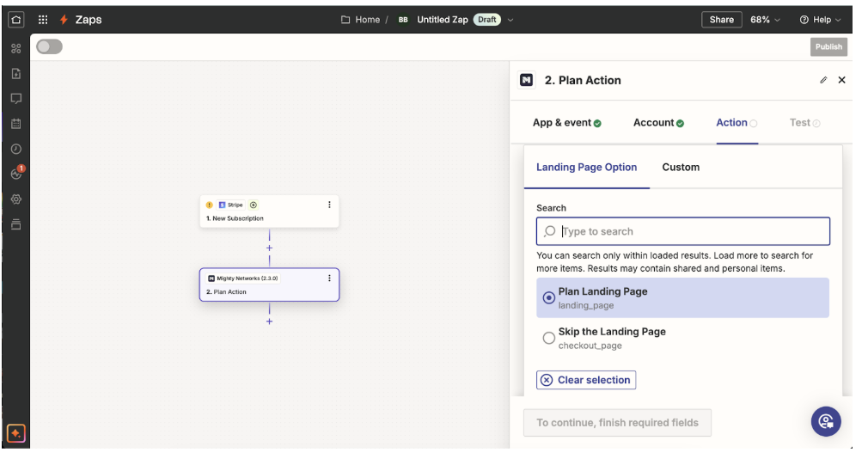Select Skip the Landing Page option
The height and width of the screenshot is (459, 868).
(549, 338)
